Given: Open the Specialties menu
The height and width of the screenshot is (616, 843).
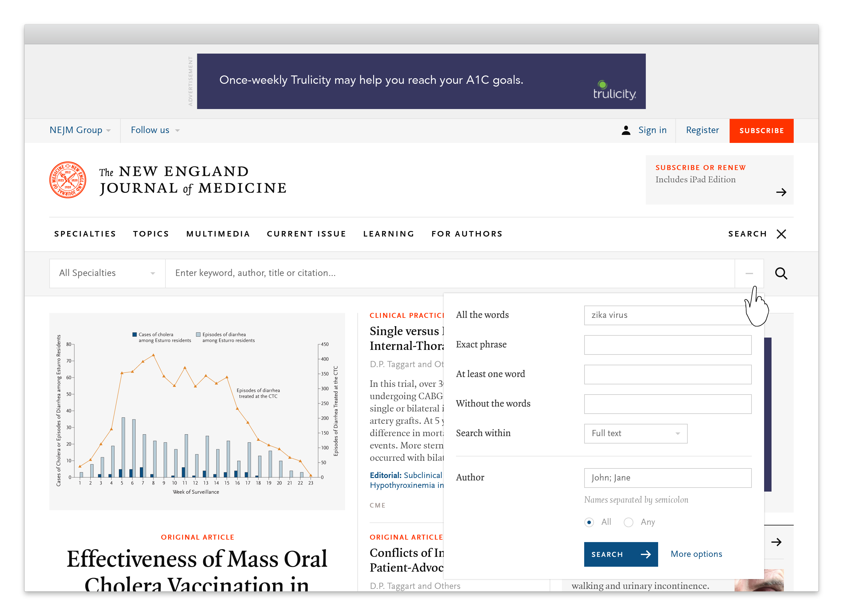Looking at the screenshot, I should tap(85, 234).
